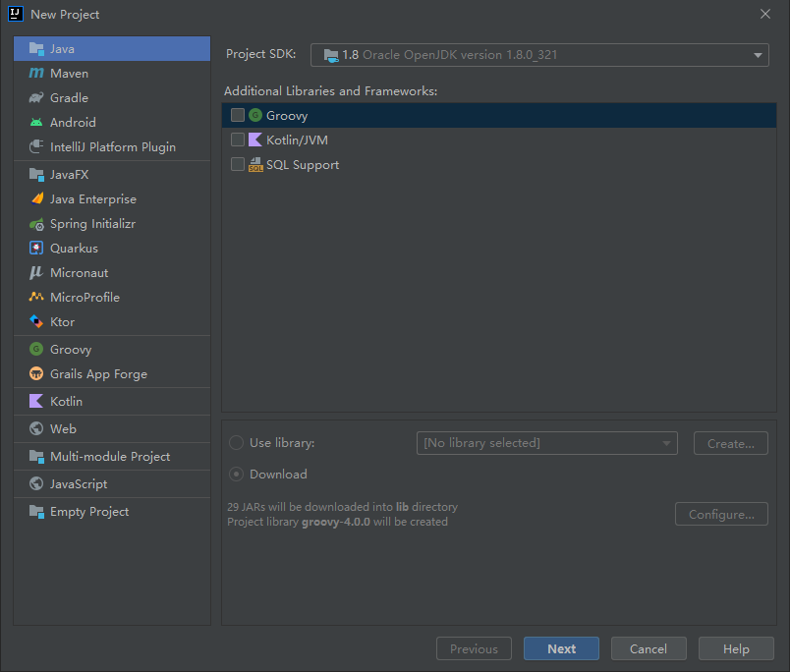This screenshot has width=790, height=672.
Task: Select Gradle project type
Action: 112,97
